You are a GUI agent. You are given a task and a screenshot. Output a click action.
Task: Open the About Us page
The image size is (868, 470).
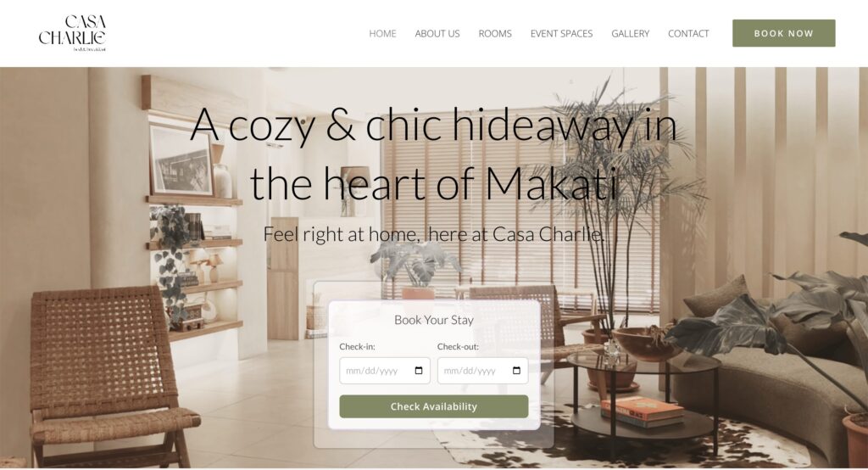click(x=437, y=34)
